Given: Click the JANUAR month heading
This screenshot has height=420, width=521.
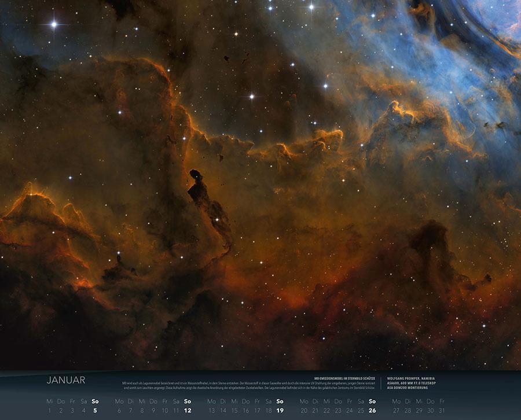Looking at the screenshot, I should coord(66,380).
